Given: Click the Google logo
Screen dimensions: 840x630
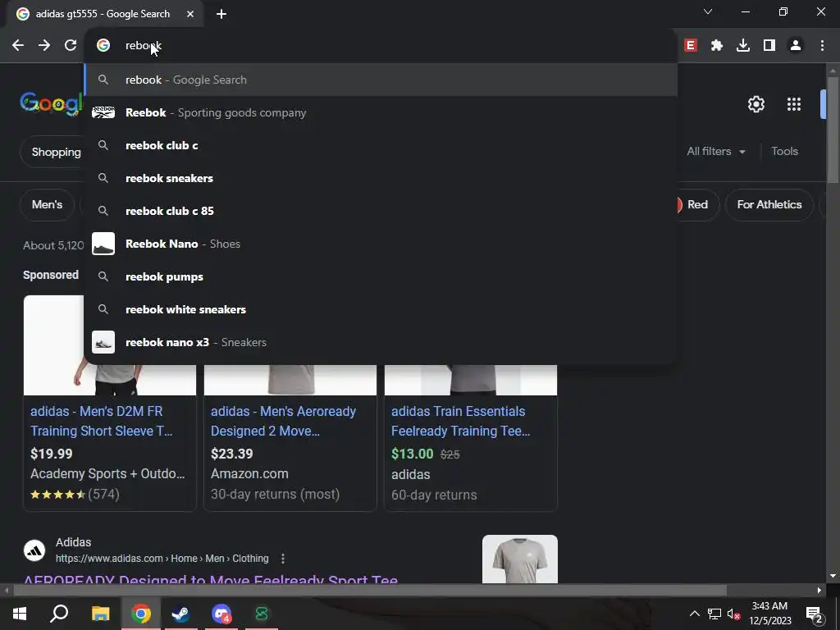Looking at the screenshot, I should pos(52,103).
